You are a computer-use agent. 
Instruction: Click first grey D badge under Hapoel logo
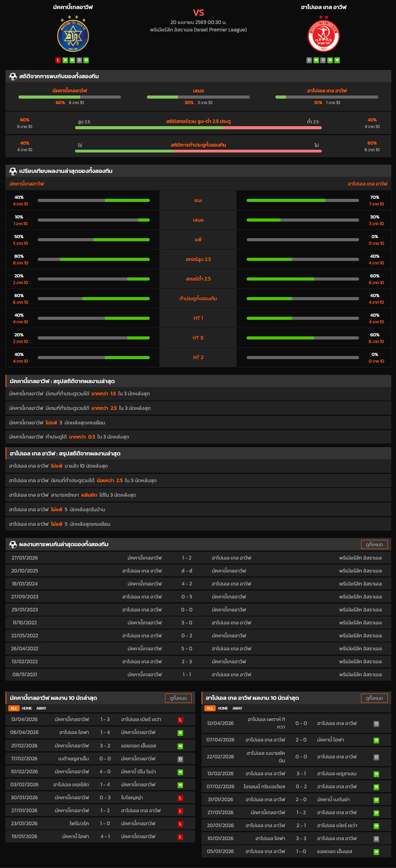click(309, 60)
